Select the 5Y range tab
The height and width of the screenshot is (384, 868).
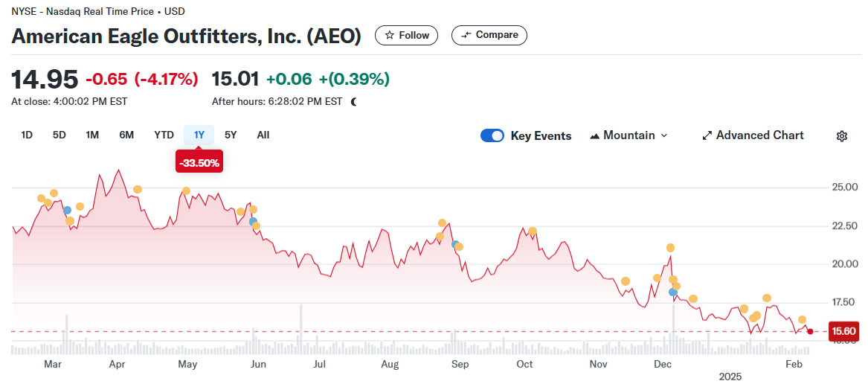tap(231, 135)
